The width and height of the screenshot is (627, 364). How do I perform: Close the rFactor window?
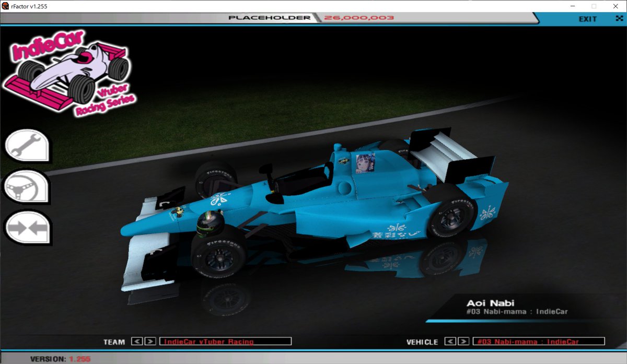[x=617, y=6]
